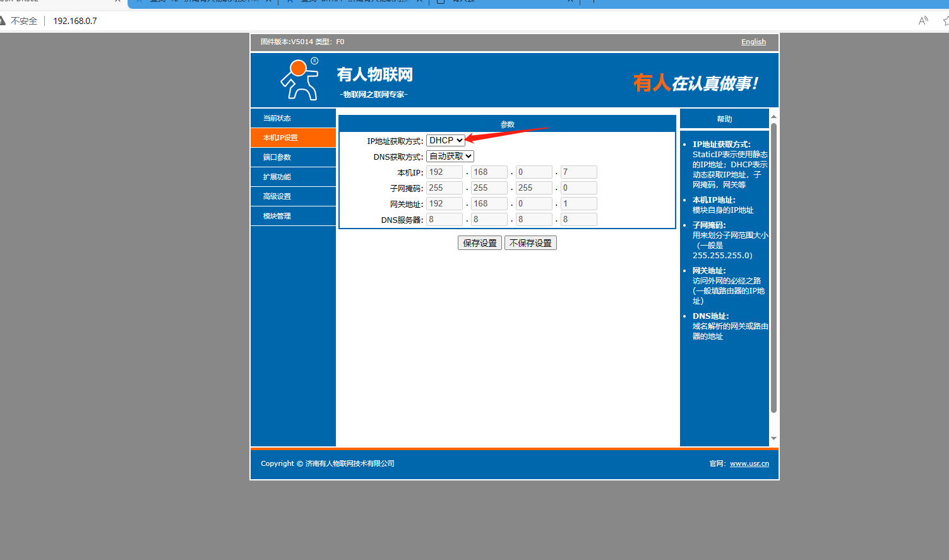The image size is (949, 560).
Task: Click the not-secure warning icon in address bar
Action: tap(3, 21)
